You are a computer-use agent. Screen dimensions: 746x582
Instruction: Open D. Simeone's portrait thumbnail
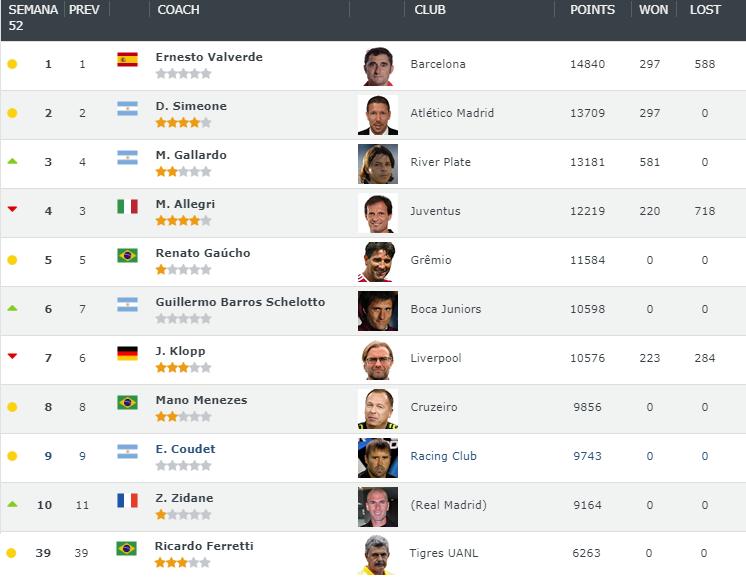coord(378,115)
